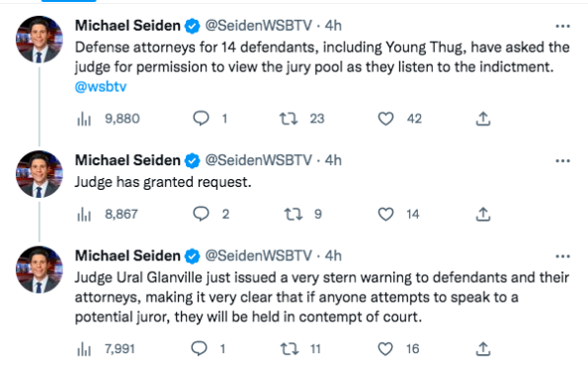This screenshot has width=588, height=370.
Task: Open more options on the first tweet
Action: pyautogui.click(x=562, y=26)
